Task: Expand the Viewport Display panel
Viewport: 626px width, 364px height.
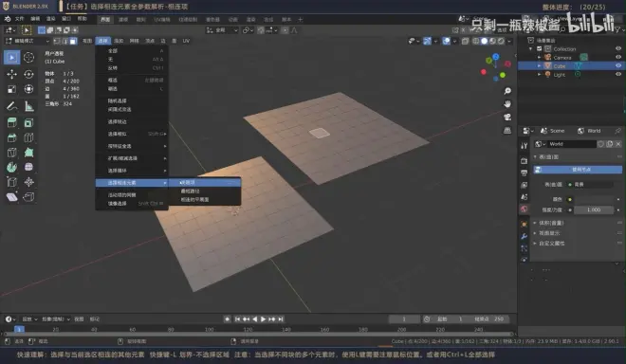Action: pos(549,233)
